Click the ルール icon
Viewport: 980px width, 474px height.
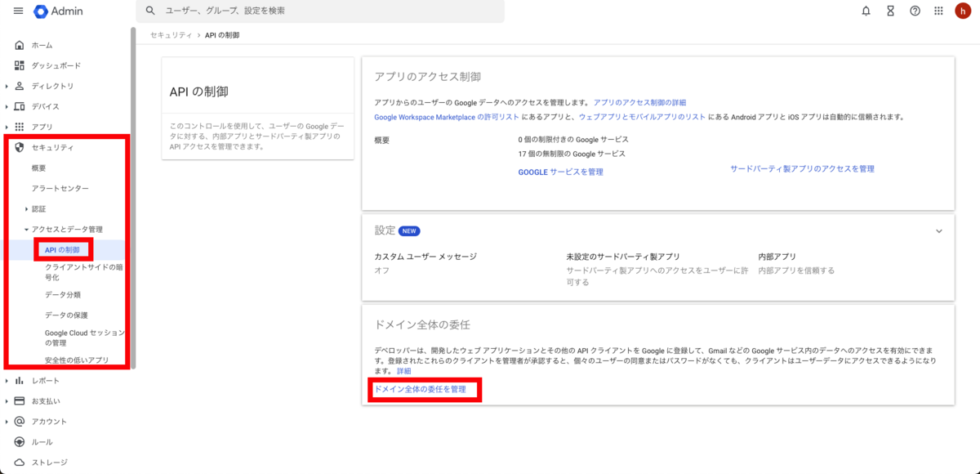point(20,442)
